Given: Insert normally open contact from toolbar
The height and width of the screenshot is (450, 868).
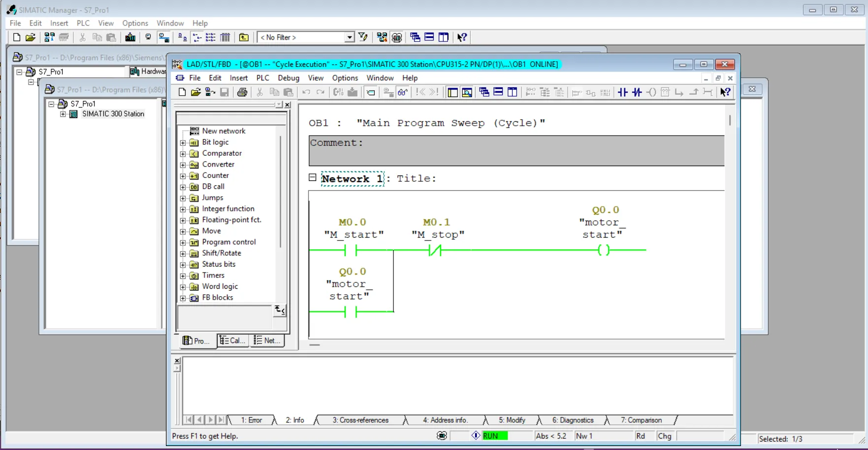Looking at the screenshot, I should 623,92.
